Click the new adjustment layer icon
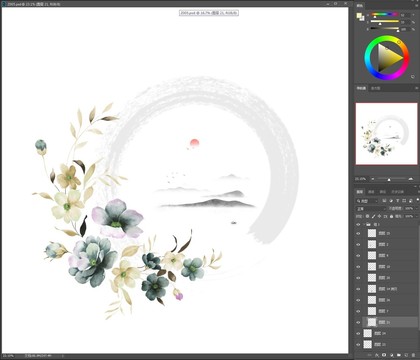 tap(392, 355)
